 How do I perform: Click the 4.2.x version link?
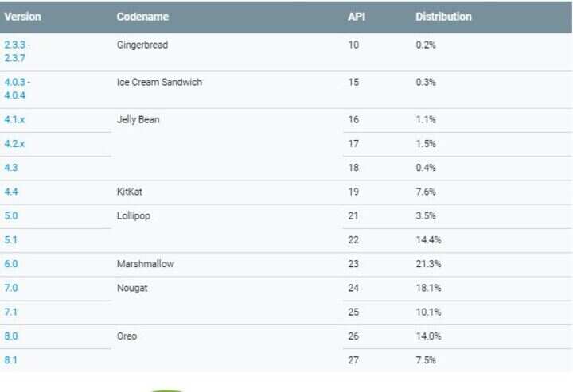(14, 144)
